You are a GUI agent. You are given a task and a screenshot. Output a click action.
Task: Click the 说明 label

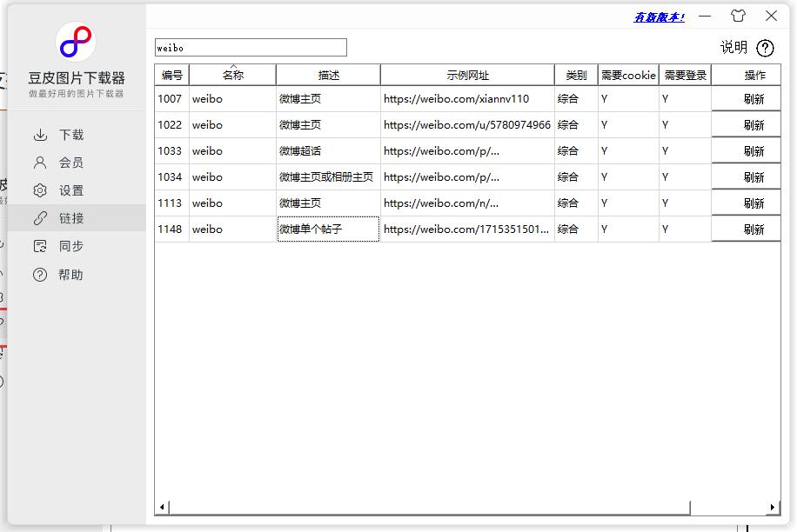[x=733, y=48]
